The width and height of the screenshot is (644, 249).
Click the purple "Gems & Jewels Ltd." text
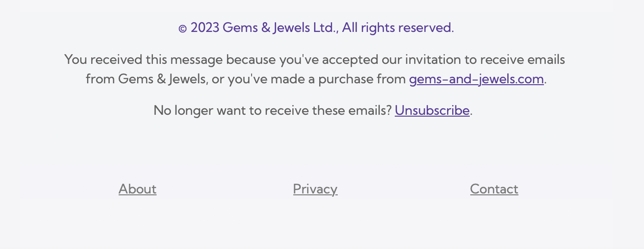279,27
